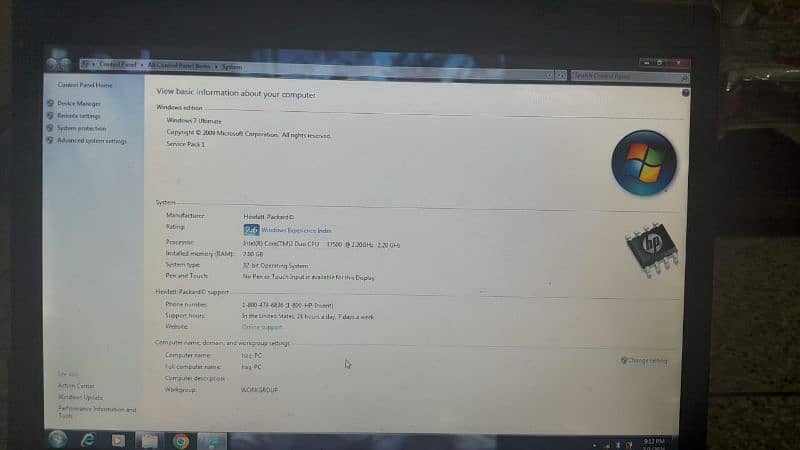Open Advanced system settings
The width and height of the screenshot is (800, 450).
(91, 141)
